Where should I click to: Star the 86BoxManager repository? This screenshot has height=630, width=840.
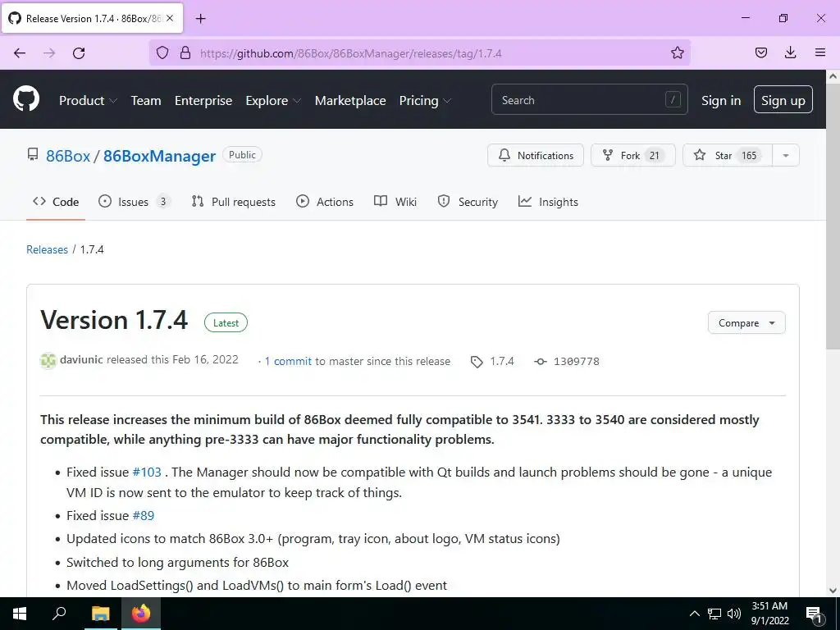(x=728, y=155)
